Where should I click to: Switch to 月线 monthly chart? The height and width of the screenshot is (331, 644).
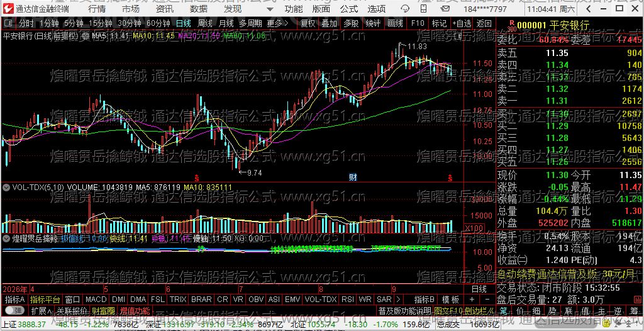(x=226, y=23)
